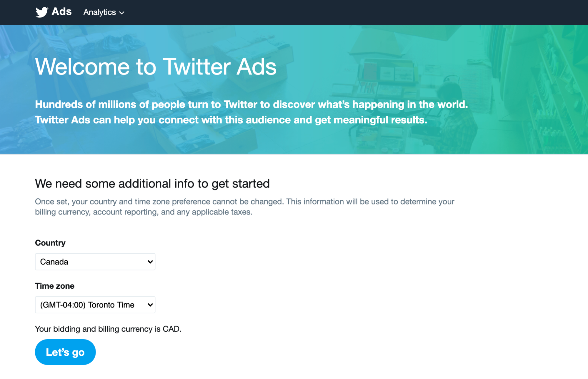Select the (GMT-04:00) Toronto Time text
The image size is (588, 379).
tap(87, 305)
